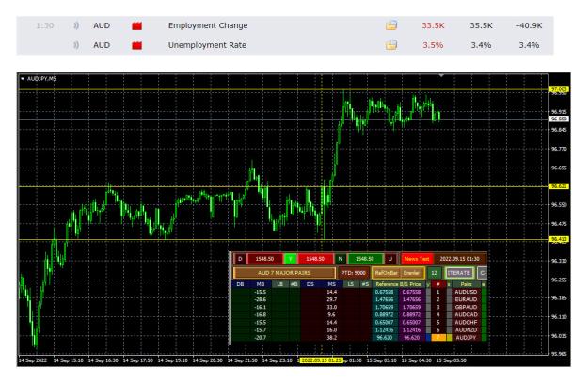The width and height of the screenshot is (588, 384).
Task: Toggle the RefOnBar option
Action: 387,273
